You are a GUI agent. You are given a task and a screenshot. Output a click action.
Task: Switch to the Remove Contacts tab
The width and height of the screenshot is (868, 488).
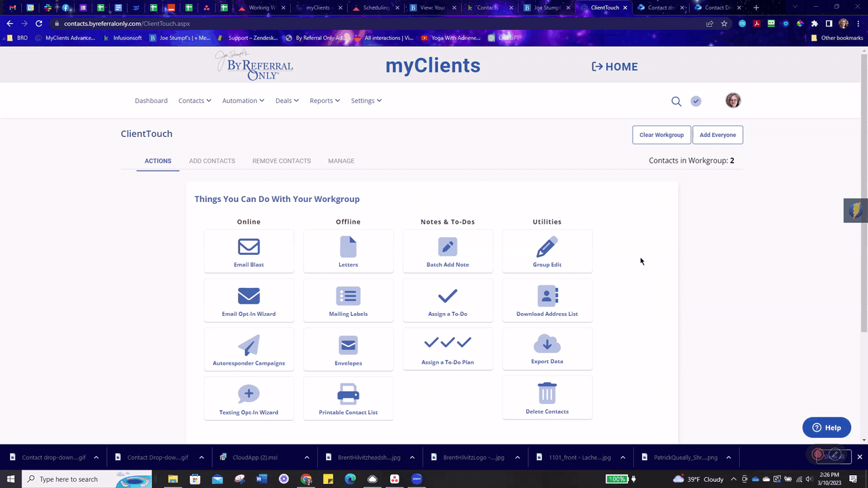[x=281, y=161]
